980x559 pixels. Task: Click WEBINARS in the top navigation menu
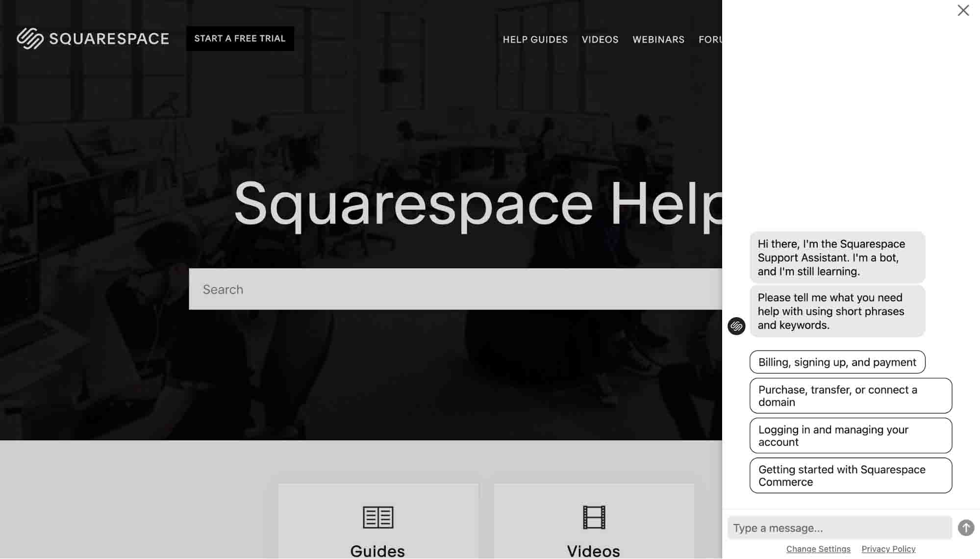658,38
